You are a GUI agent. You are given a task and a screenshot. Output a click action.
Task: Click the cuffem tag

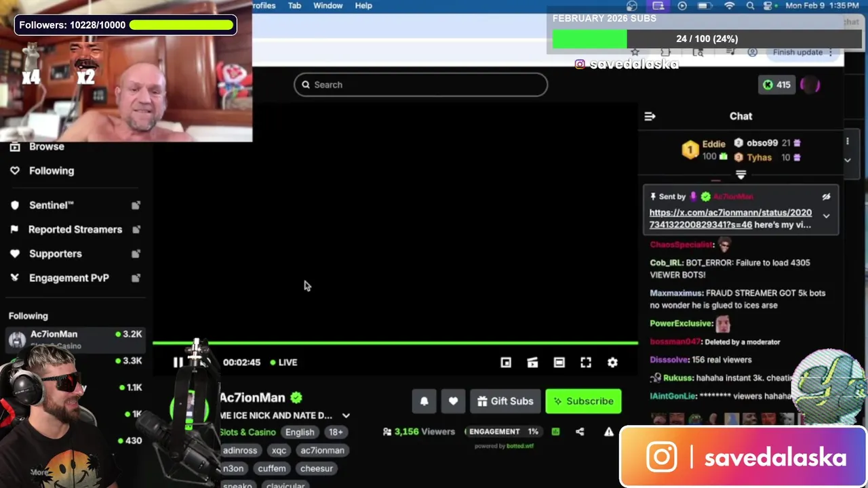pyautogui.click(x=272, y=468)
